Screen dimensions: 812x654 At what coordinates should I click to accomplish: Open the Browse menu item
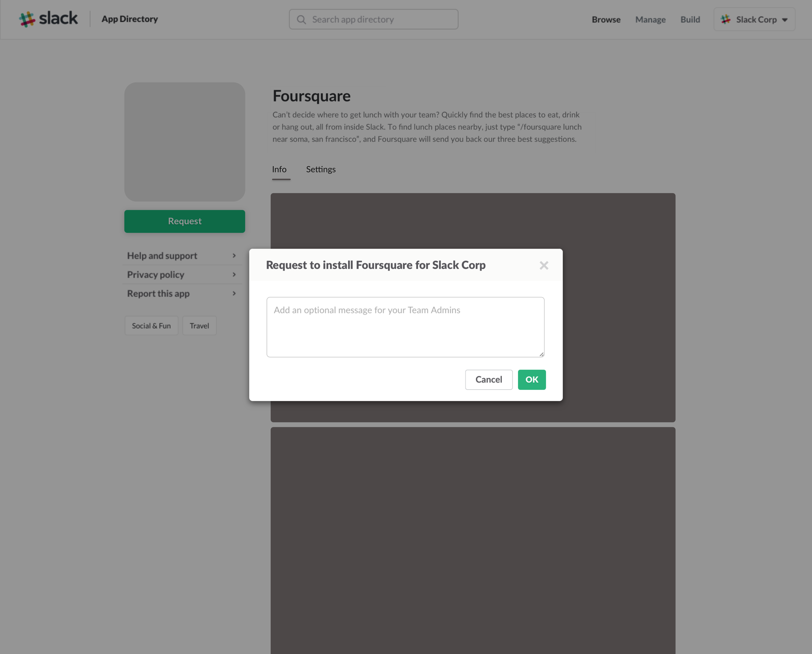pos(606,20)
